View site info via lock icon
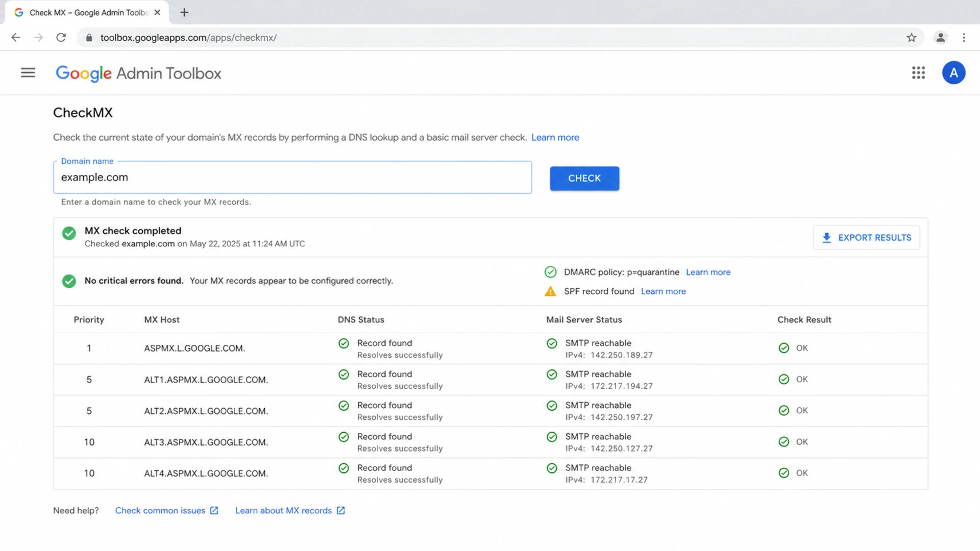Viewport: 980px width, 551px height. (x=89, y=38)
